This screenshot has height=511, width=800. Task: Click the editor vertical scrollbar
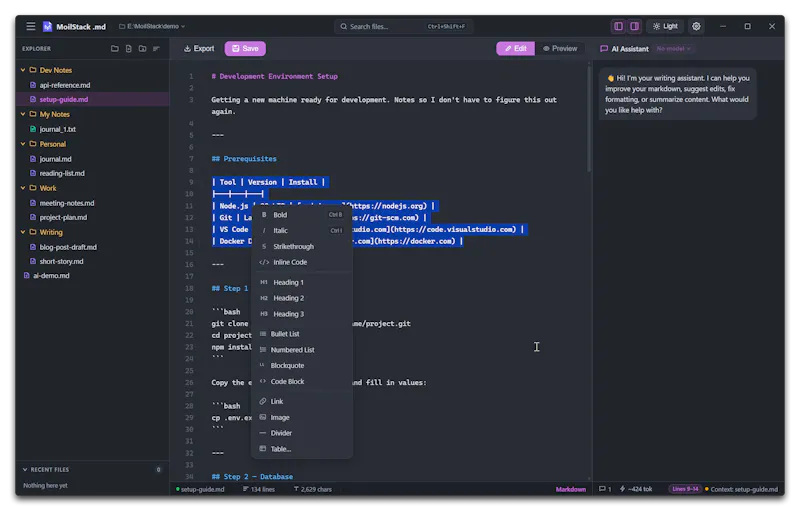589,118
